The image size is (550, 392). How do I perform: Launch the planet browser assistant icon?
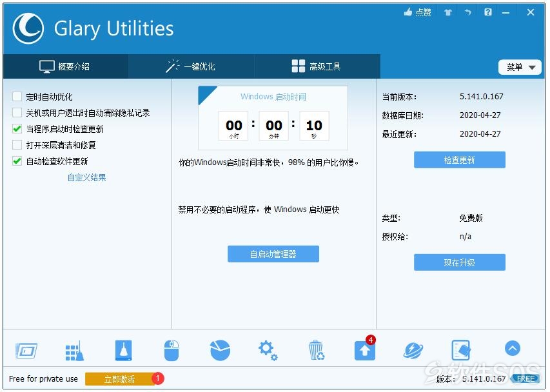click(x=413, y=350)
